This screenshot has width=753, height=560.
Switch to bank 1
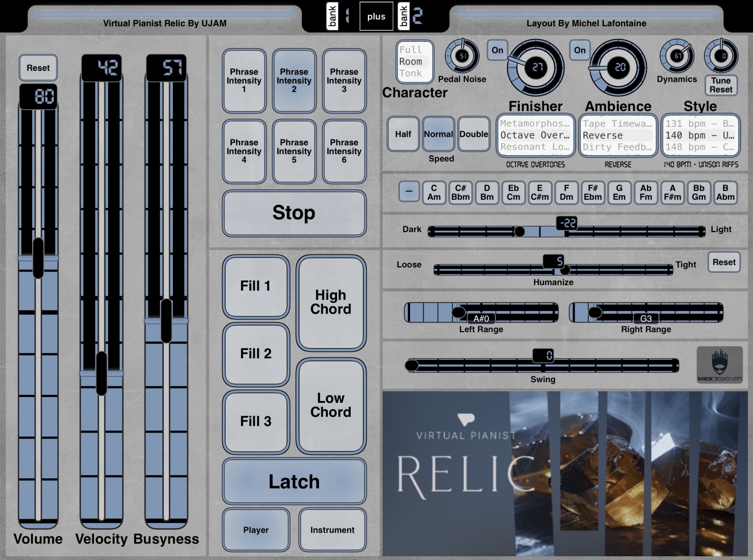pyautogui.click(x=338, y=16)
